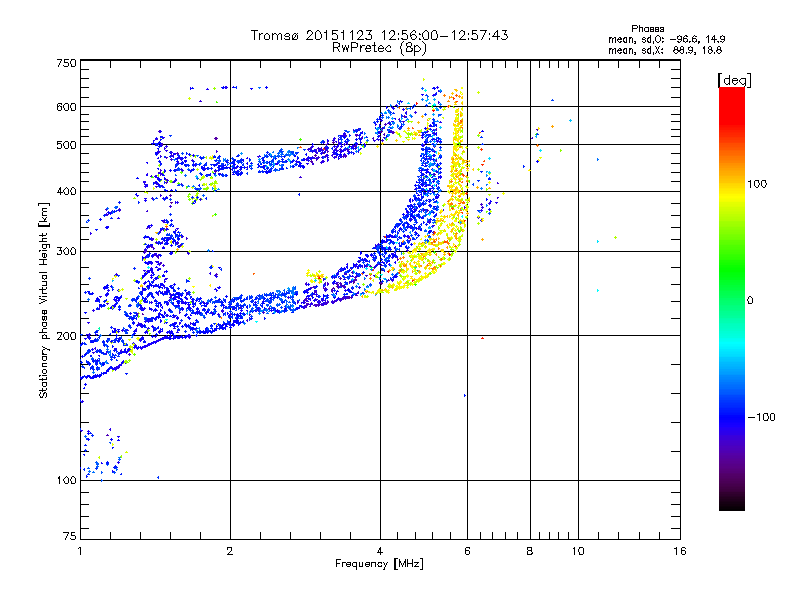Click the '-100' colorbar tick label

(761, 417)
